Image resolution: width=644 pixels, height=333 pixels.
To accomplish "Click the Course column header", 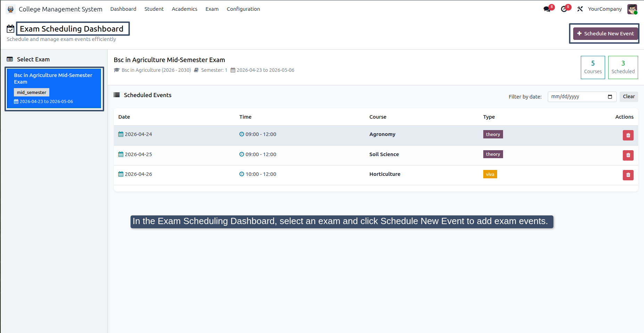I will (378, 117).
